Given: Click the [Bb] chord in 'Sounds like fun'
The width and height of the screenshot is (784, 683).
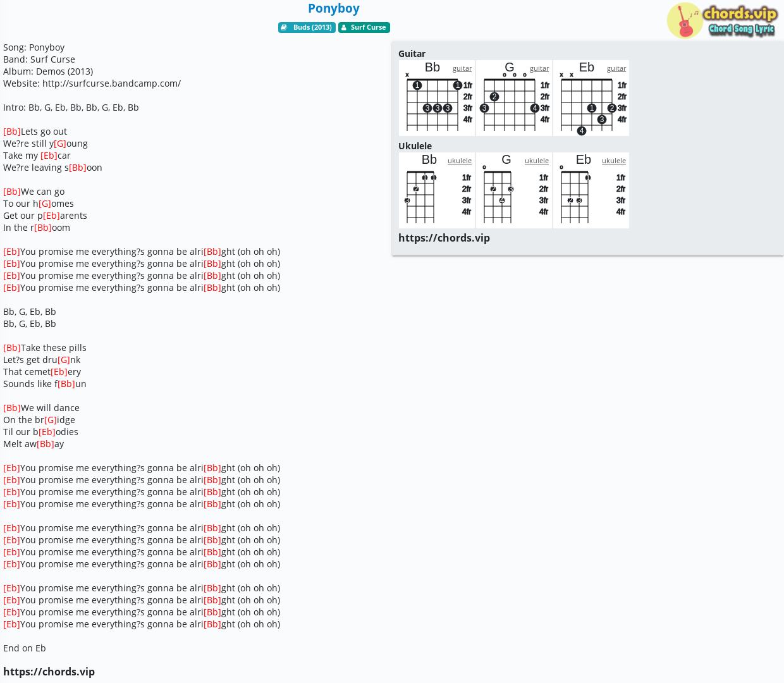Looking at the screenshot, I should point(66,384).
